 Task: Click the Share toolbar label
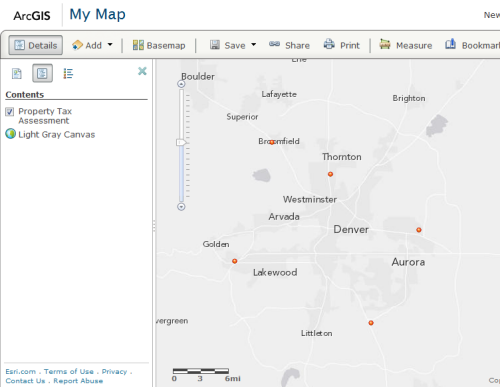click(x=297, y=45)
